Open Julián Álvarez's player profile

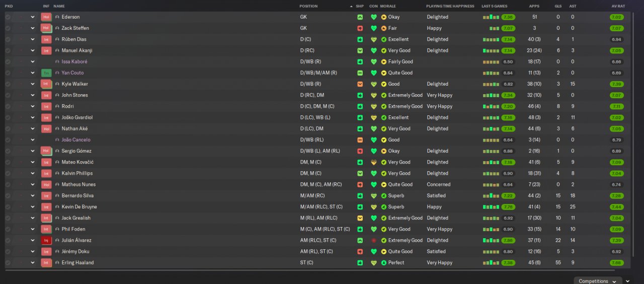(x=76, y=240)
